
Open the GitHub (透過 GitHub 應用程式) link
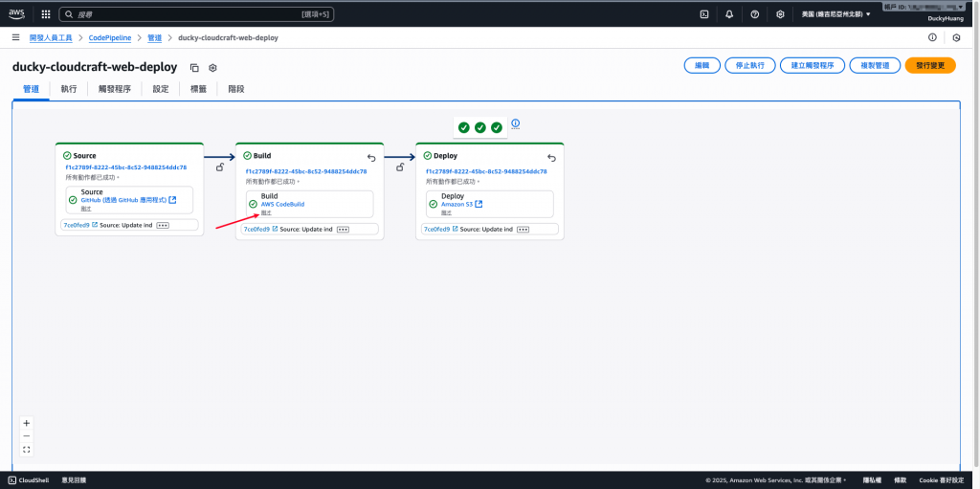[x=129, y=200]
